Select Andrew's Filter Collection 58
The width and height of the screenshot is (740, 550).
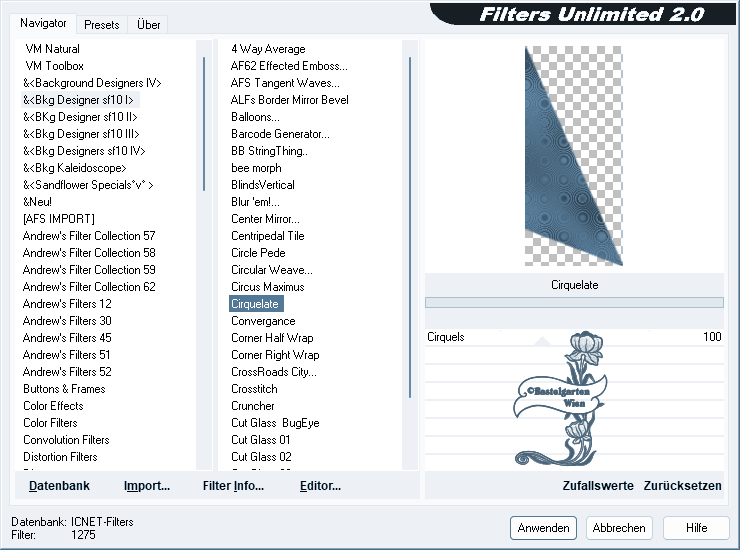coord(89,253)
